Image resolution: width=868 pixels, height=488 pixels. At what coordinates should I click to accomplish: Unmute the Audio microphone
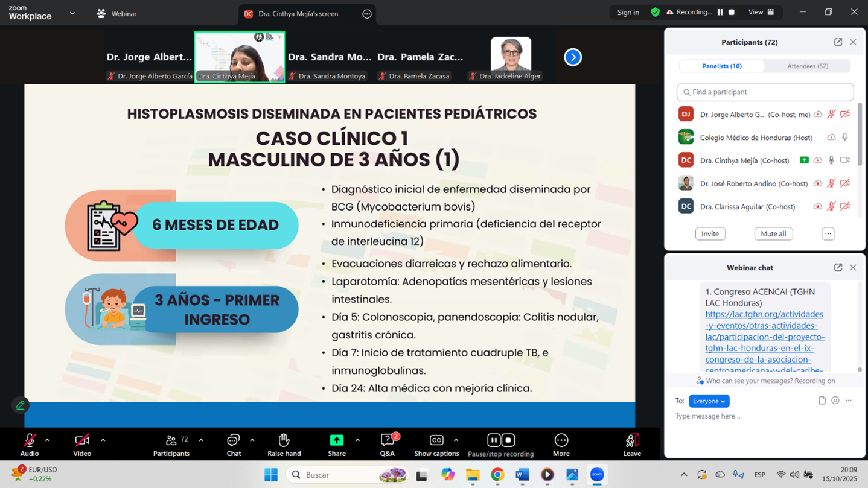click(x=29, y=441)
